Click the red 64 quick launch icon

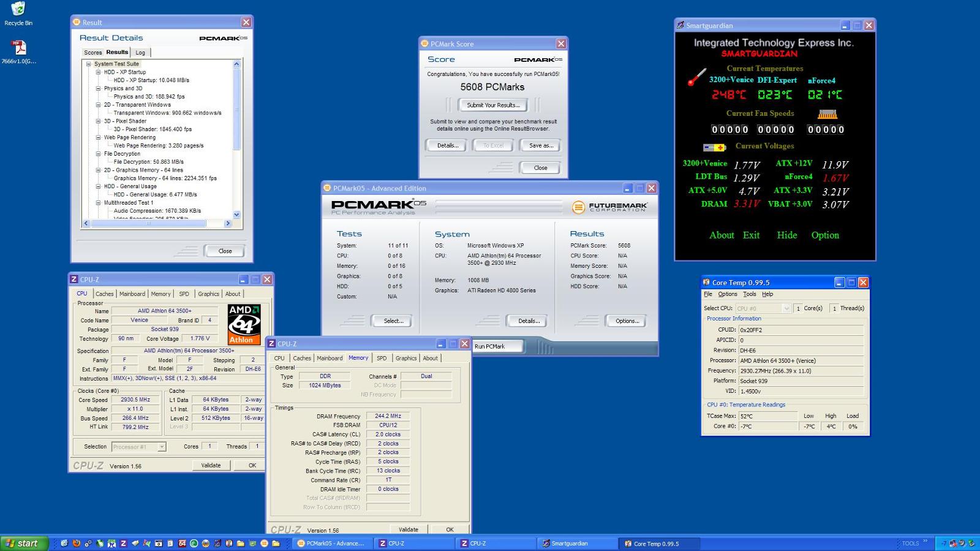tap(182, 543)
